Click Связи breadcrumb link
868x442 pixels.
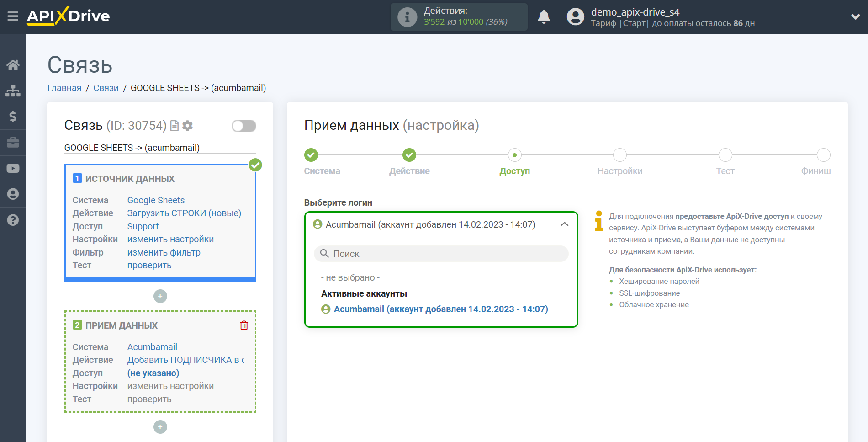(x=106, y=88)
